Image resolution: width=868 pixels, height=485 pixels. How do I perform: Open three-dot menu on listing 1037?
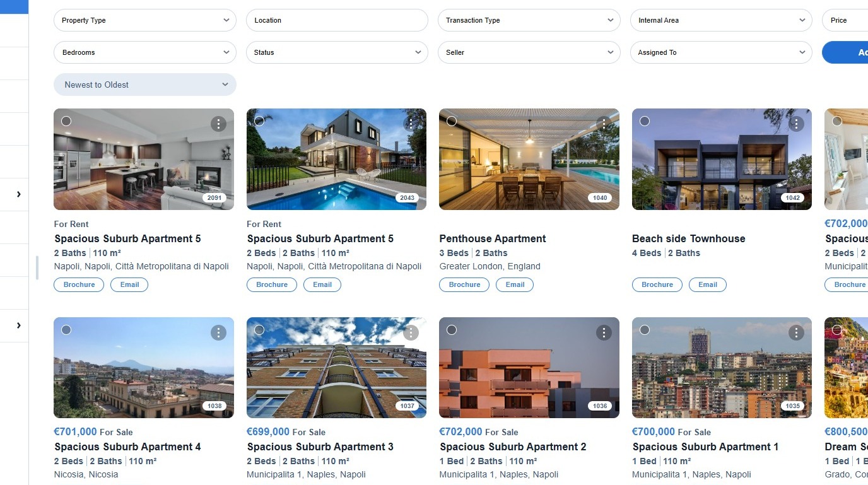(x=411, y=332)
